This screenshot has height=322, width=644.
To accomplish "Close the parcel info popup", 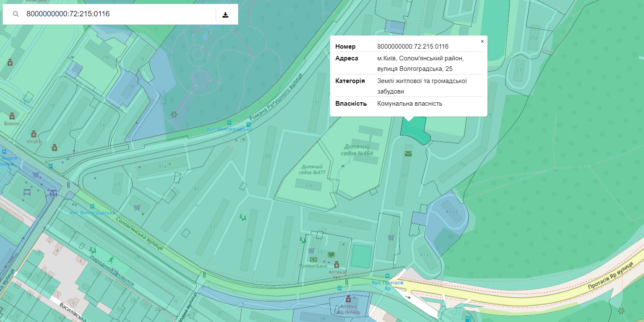I will (482, 41).
